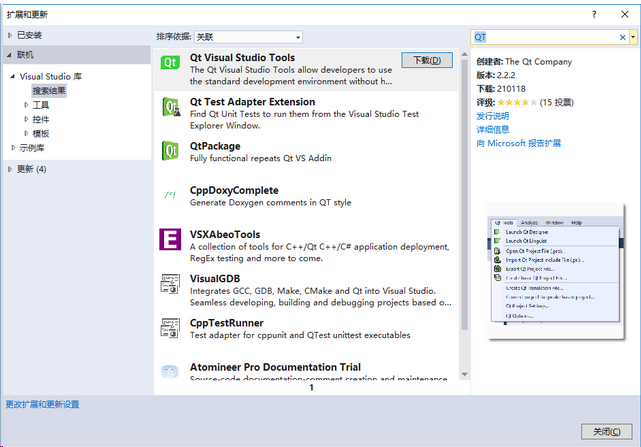The width and height of the screenshot is (641, 447).
Task: Click the star rating of the extension
Action: point(517,102)
